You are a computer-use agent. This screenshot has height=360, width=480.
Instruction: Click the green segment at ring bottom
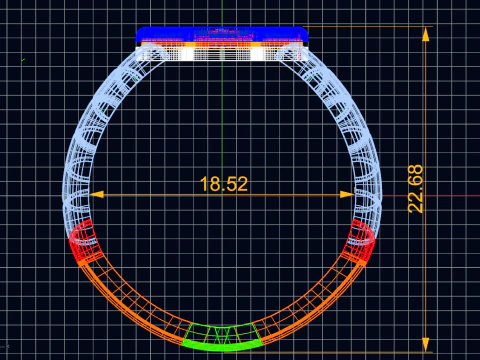222,337
